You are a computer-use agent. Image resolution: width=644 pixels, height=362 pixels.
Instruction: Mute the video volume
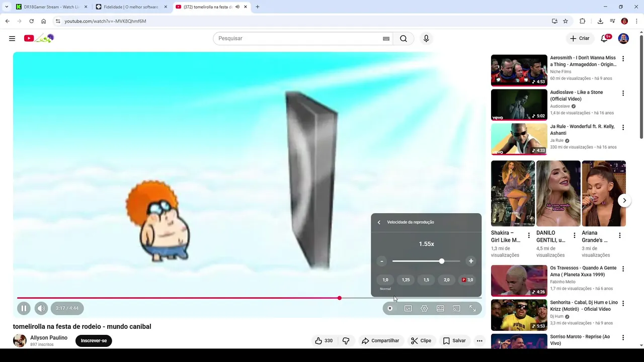[41, 308]
